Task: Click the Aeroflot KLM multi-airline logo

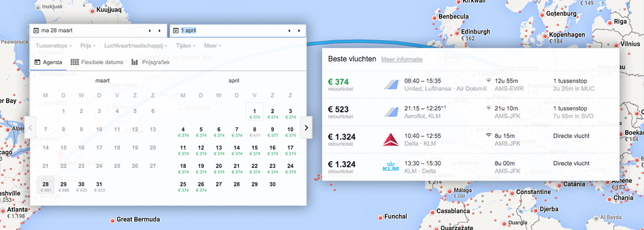Action: pyautogui.click(x=390, y=112)
